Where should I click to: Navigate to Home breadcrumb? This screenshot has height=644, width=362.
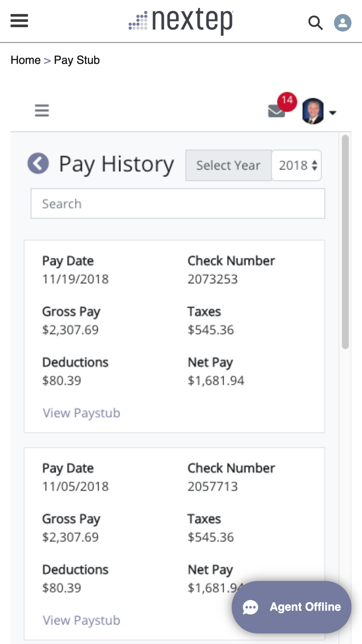coord(26,60)
